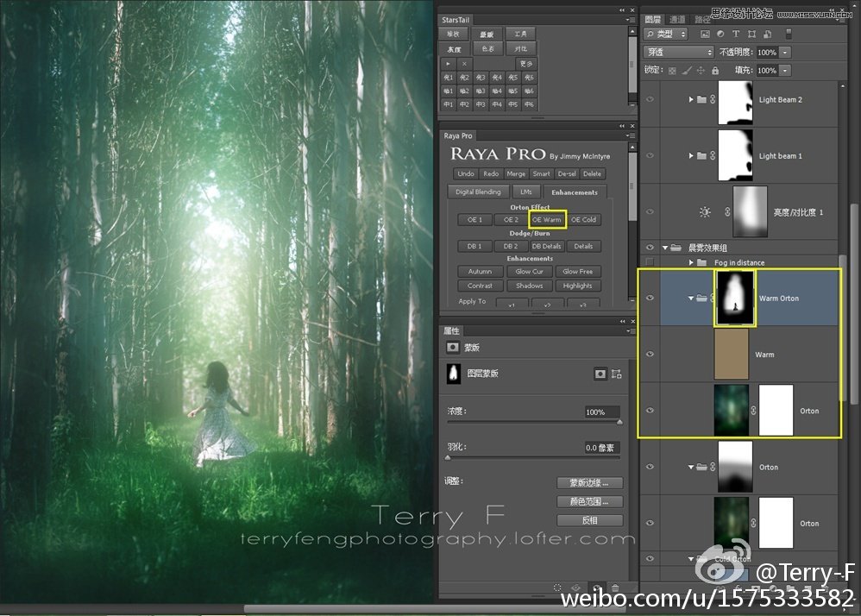Click the 亮度/对比度 1 adjustment sun icon
This screenshot has width=861, height=616.
coord(705,212)
